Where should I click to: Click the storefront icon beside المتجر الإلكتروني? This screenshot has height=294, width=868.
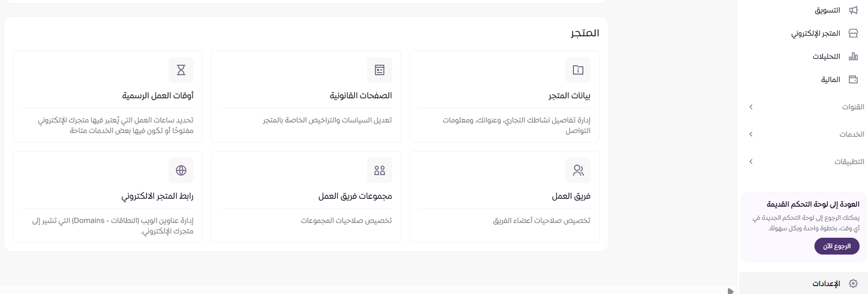(x=853, y=33)
